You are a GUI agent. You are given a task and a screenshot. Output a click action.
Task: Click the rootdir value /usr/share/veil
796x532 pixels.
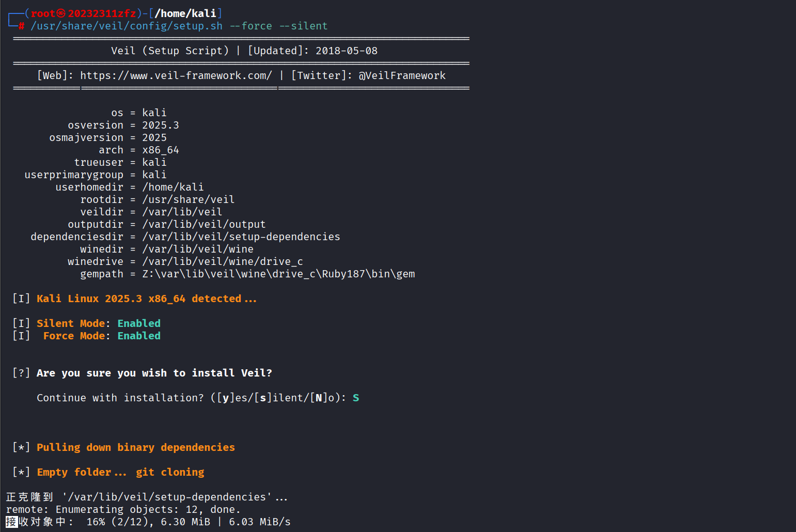(x=189, y=199)
